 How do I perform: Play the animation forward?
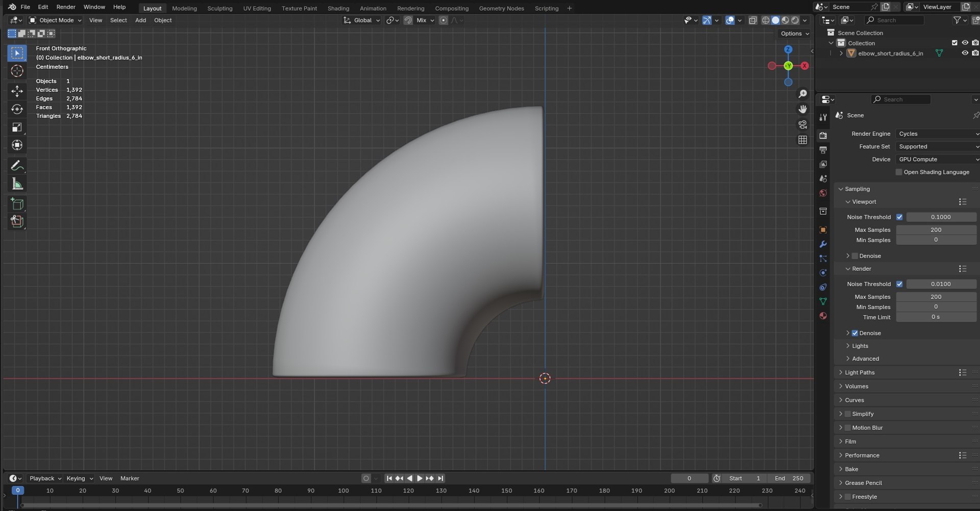pos(420,478)
